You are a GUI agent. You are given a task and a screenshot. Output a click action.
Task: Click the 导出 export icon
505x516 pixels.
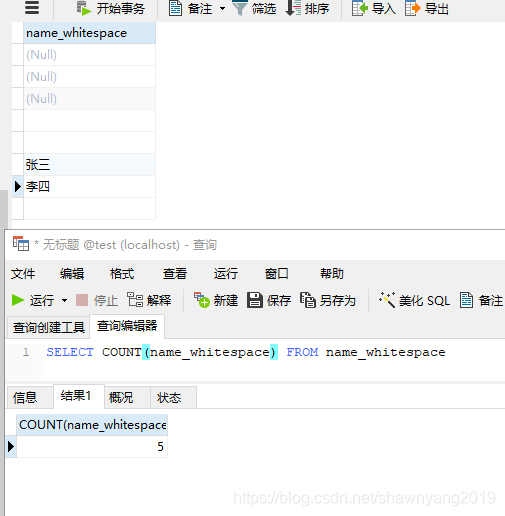[413, 8]
